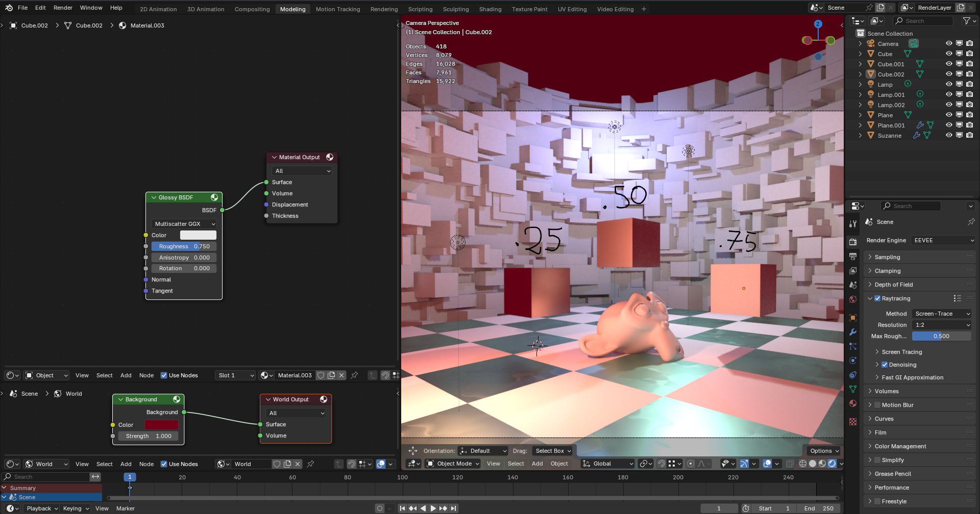
Task: Open the Object Data mesh properties tab
Action: pyautogui.click(x=853, y=389)
